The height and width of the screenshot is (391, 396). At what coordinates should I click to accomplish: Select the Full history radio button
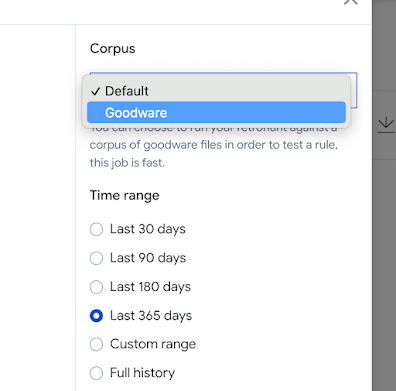[96, 373]
